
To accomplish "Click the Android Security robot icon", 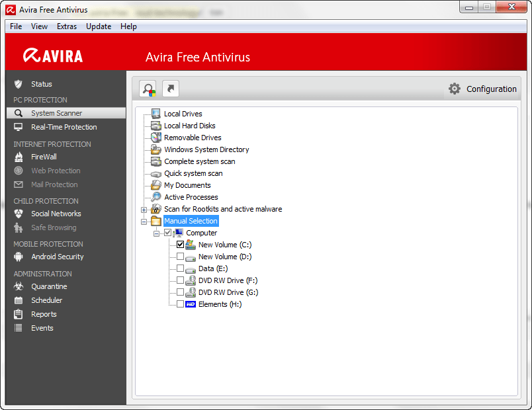I will pos(19,257).
